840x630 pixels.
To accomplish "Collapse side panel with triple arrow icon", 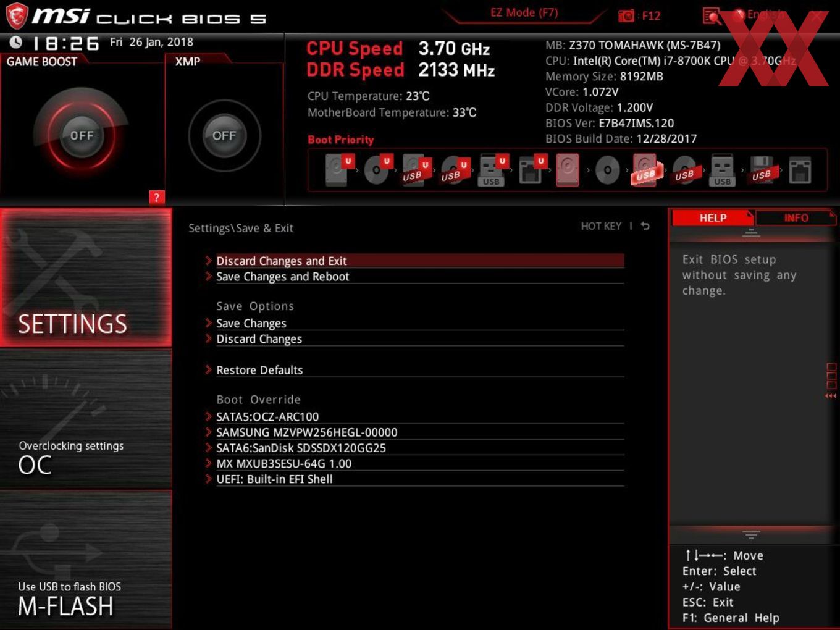I will 831,396.
